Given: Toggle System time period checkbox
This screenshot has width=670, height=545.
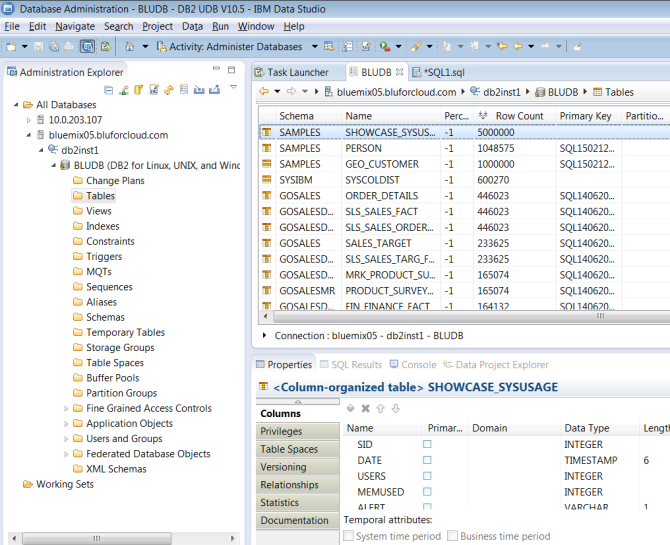Looking at the screenshot, I should click(x=349, y=536).
